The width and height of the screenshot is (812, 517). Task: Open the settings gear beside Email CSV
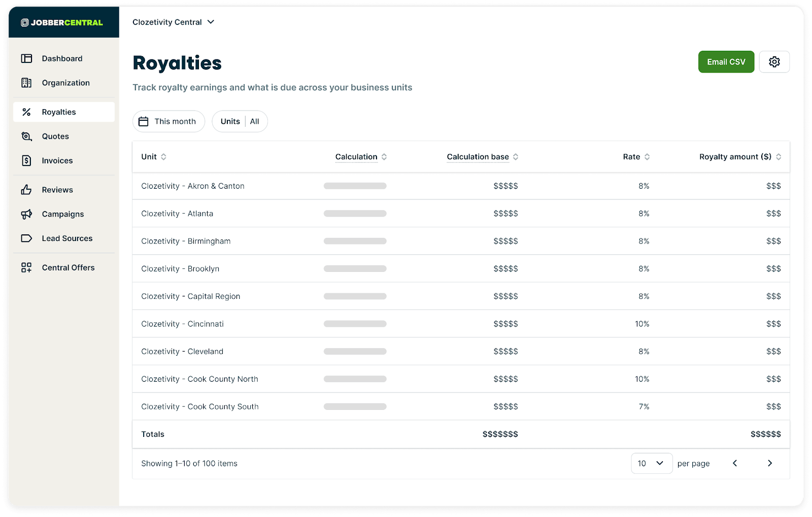[x=774, y=61]
